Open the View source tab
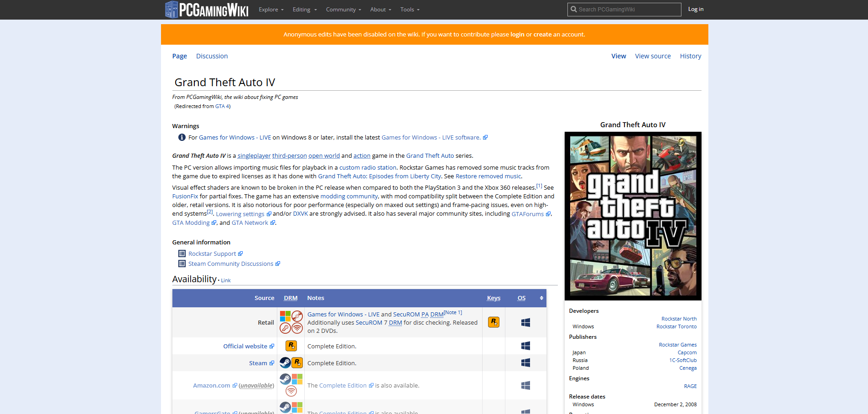868x414 pixels. [x=653, y=56]
